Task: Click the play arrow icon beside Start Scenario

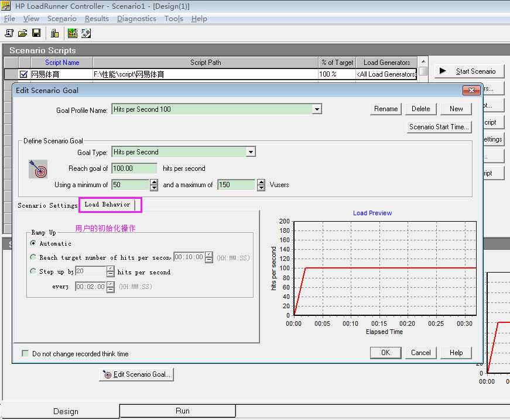Action: pos(443,71)
